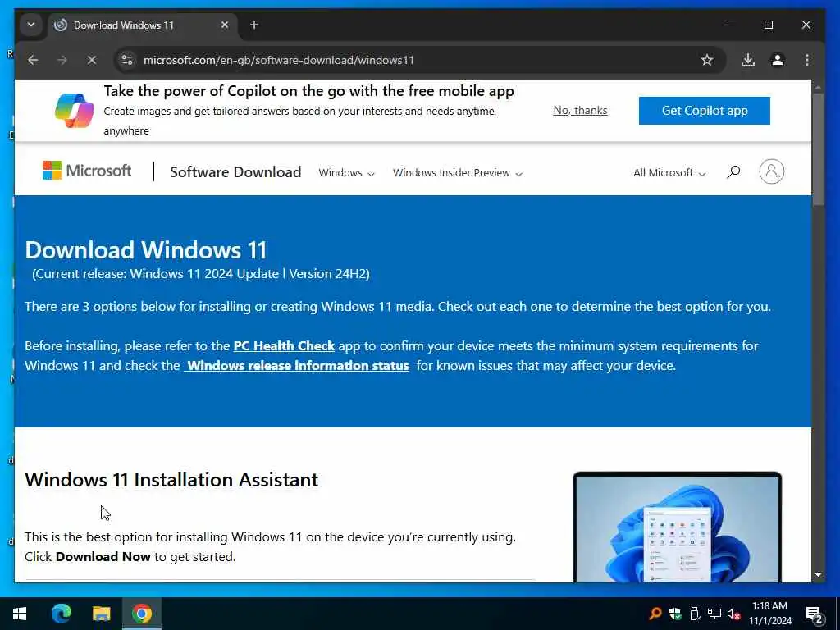This screenshot has width=840, height=630.
Task: Select the Download Windows 11 tab
Action: click(143, 25)
